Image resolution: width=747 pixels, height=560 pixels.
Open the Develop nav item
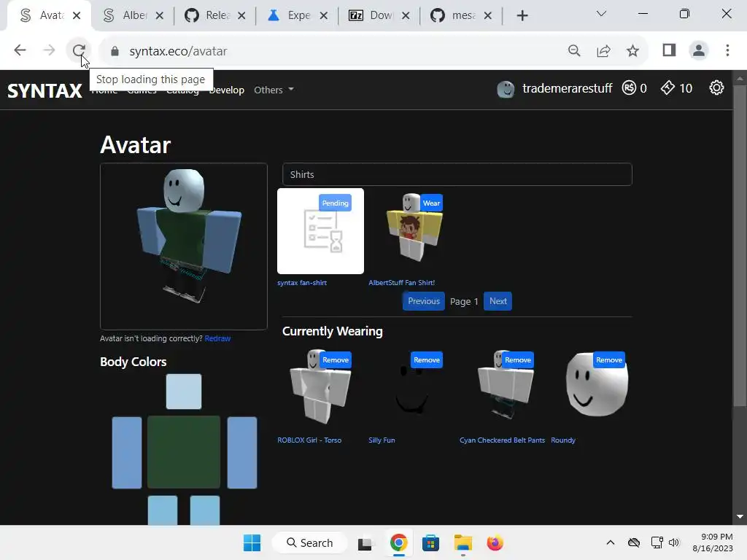[227, 90]
